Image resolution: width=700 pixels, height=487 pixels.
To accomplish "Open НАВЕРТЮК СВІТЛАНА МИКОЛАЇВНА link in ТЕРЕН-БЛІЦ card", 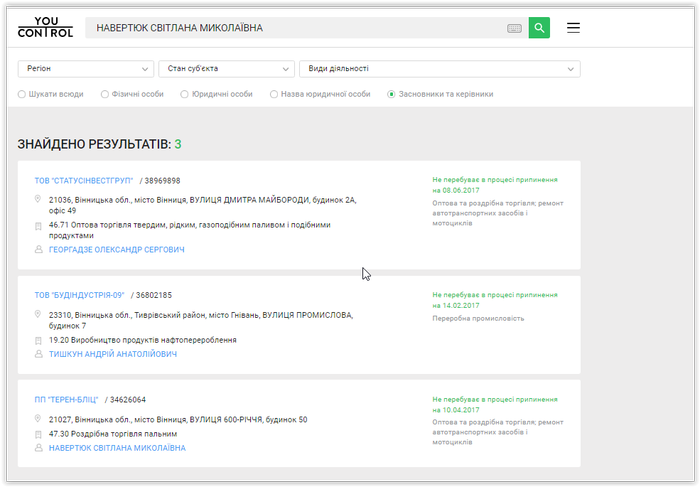I will [117, 448].
